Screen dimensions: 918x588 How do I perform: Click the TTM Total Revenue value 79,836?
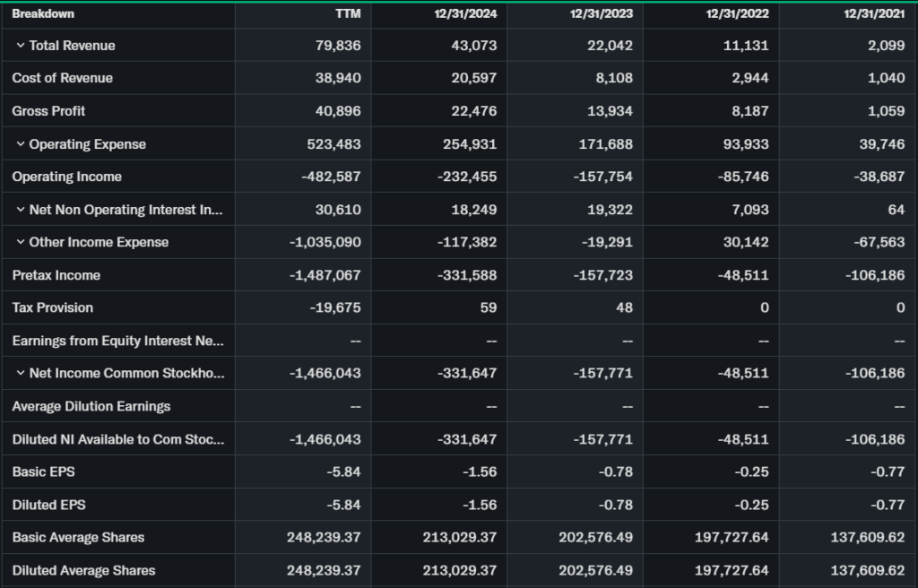click(338, 46)
